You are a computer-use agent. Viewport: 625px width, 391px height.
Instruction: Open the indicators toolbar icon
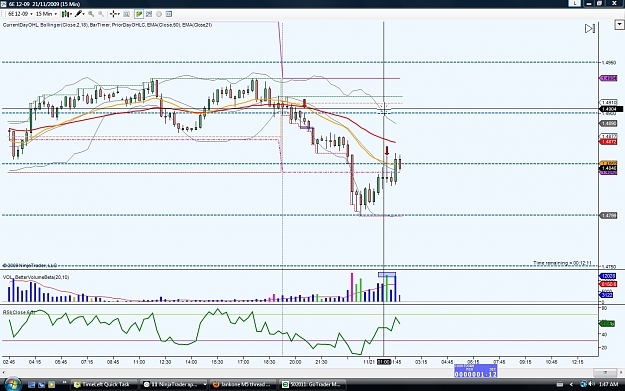pyautogui.click(x=149, y=14)
